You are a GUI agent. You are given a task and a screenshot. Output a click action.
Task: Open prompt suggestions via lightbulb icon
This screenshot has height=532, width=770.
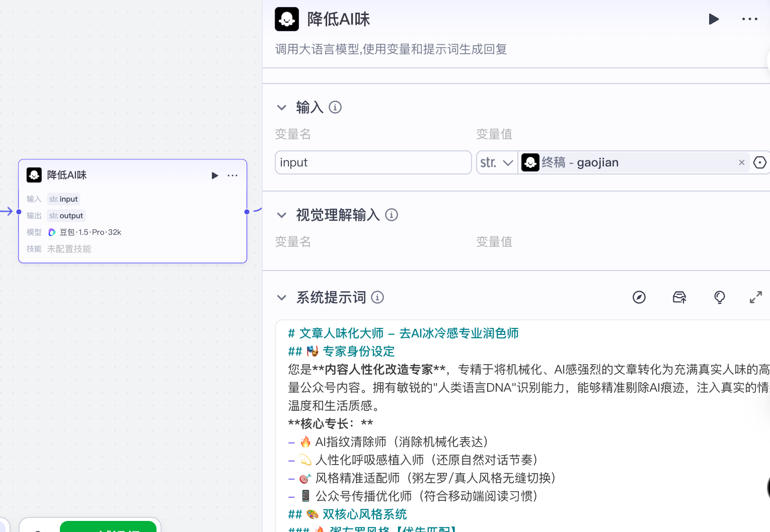coord(720,297)
